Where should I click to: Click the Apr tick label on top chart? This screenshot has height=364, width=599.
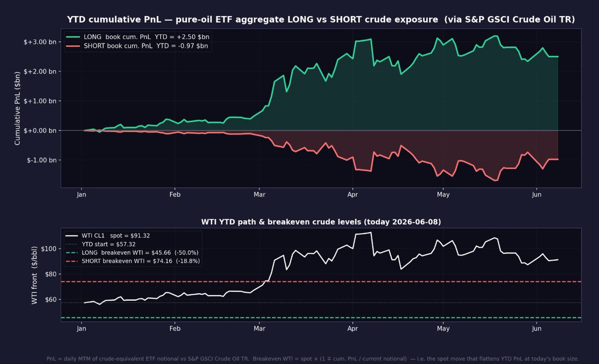tap(353, 195)
